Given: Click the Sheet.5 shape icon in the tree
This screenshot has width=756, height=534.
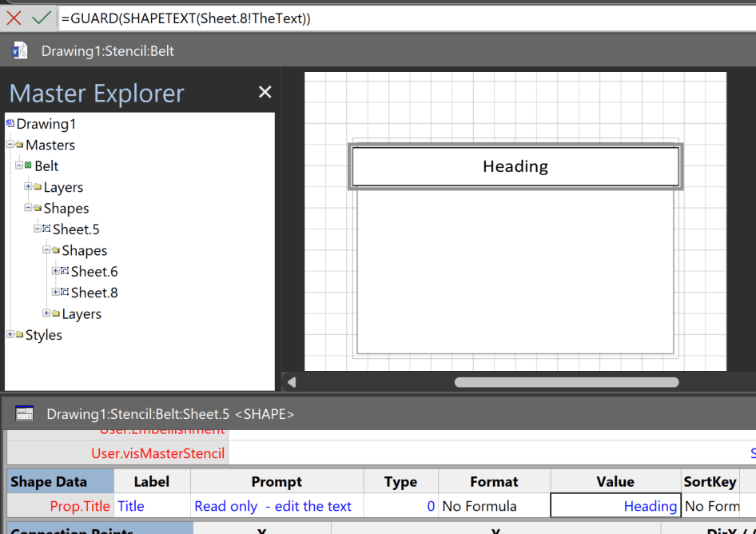Looking at the screenshot, I should (47, 229).
